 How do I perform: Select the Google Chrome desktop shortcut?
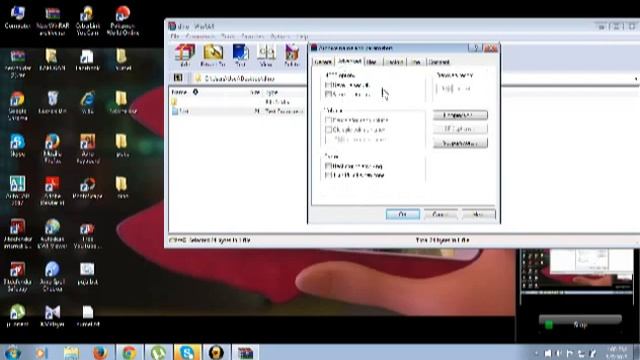pyautogui.click(x=17, y=106)
